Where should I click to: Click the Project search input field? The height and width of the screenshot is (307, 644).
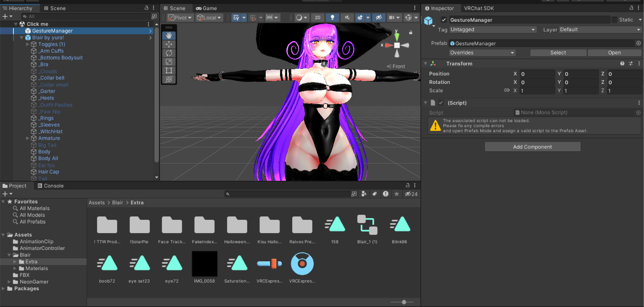click(x=288, y=194)
